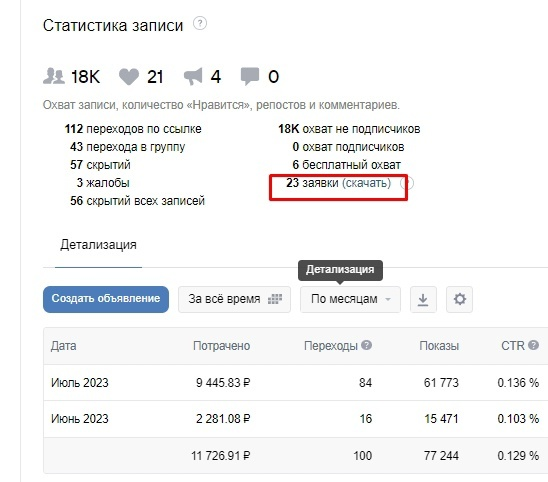Click the 16 clicks value for June
The image size is (548, 482).
tap(366, 419)
